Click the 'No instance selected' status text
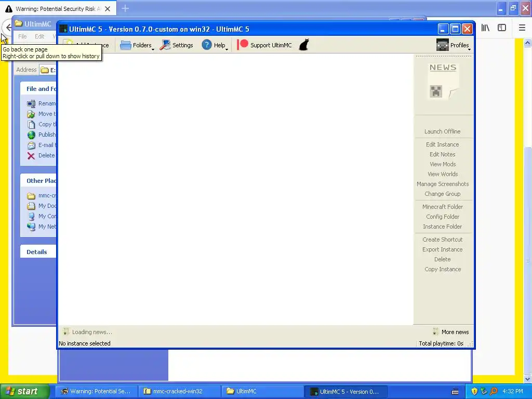This screenshot has height=399, width=532. click(85, 343)
